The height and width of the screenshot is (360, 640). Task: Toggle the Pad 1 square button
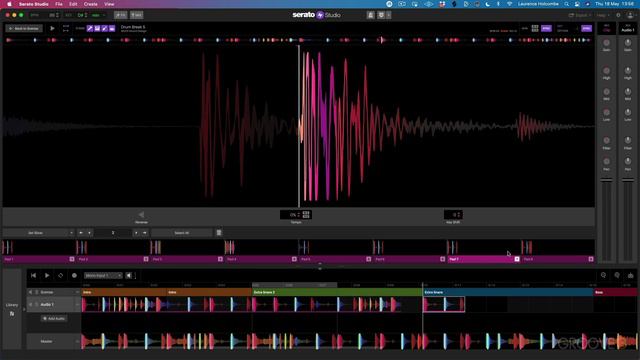click(x=72, y=259)
